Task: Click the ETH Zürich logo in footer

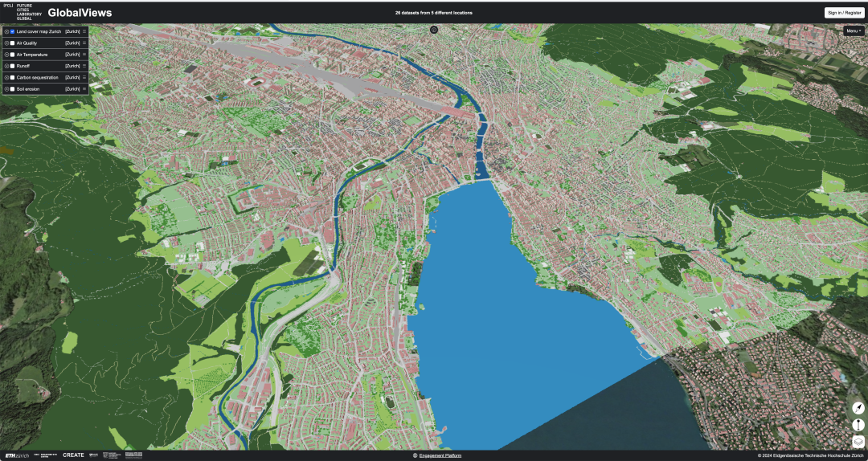Action: 17,455
